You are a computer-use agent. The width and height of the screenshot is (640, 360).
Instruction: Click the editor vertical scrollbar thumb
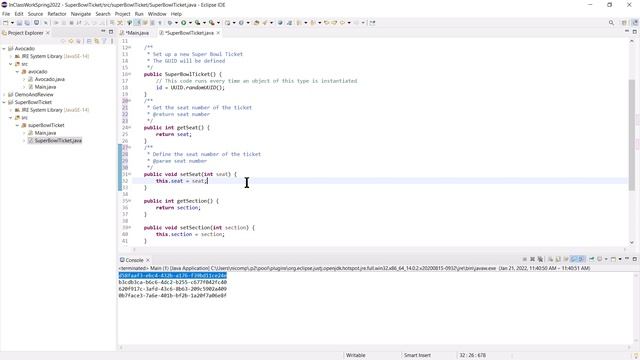(x=632, y=135)
